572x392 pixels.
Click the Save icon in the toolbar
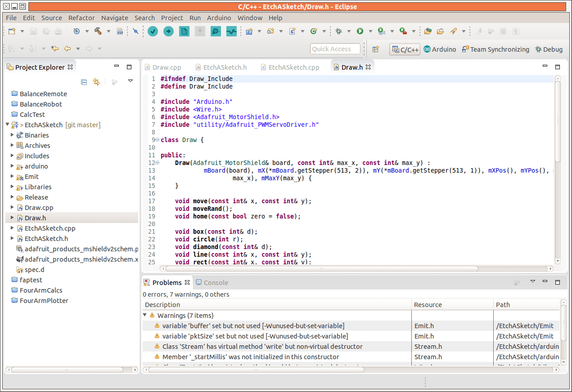pyautogui.click(x=33, y=31)
